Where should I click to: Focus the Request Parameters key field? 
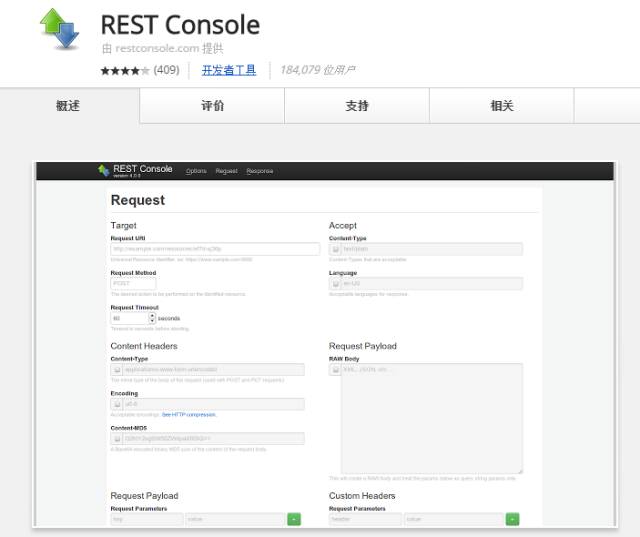click(147, 519)
